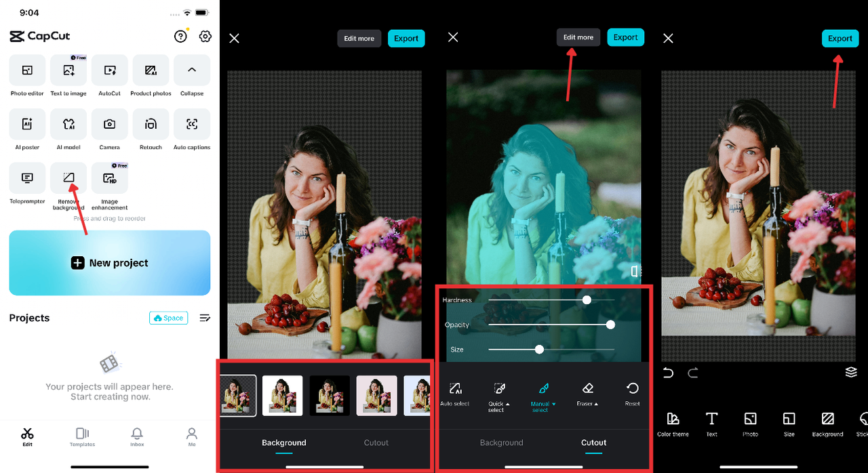Export from the Background screen

[406, 39]
